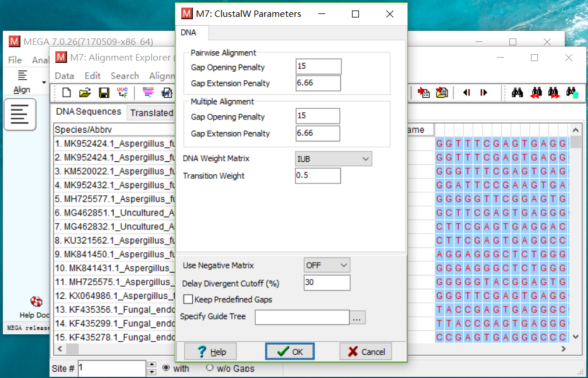The image size is (588, 378).
Task: Click the vertical scrollbar down arrow
Action: point(576,337)
